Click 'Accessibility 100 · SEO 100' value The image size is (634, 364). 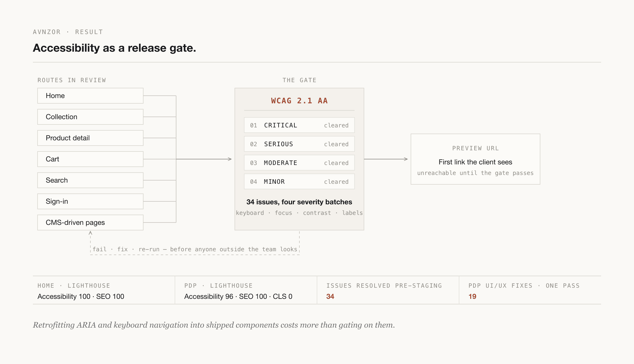tap(81, 296)
